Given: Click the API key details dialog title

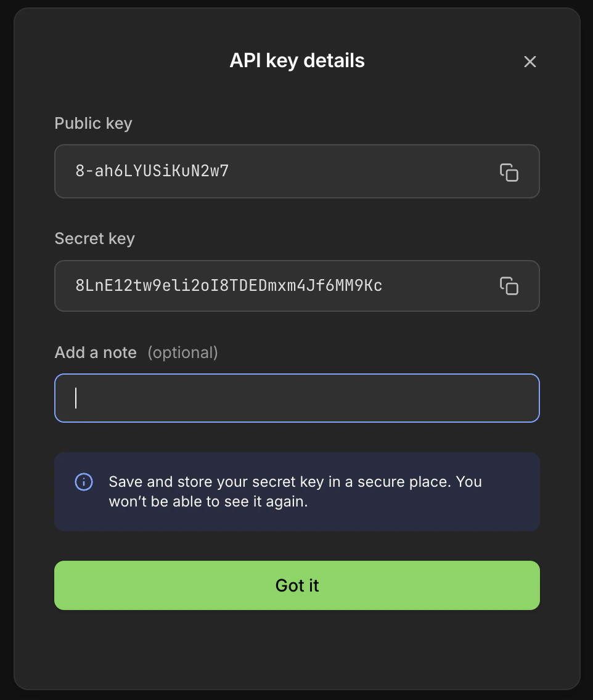Looking at the screenshot, I should [x=296, y=60].
